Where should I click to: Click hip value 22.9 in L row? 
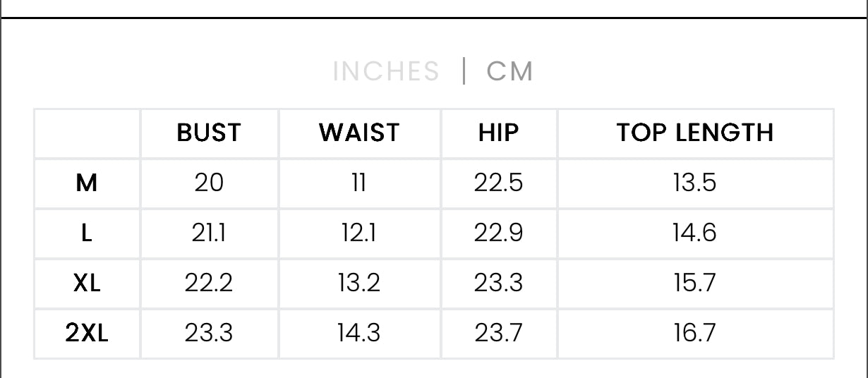pos(498,233)
